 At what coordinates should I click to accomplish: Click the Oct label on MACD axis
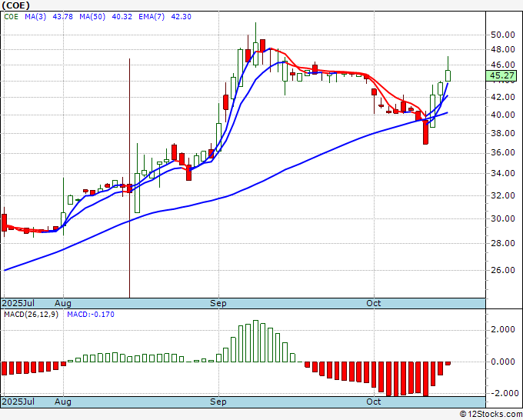[x=374, y=402]
